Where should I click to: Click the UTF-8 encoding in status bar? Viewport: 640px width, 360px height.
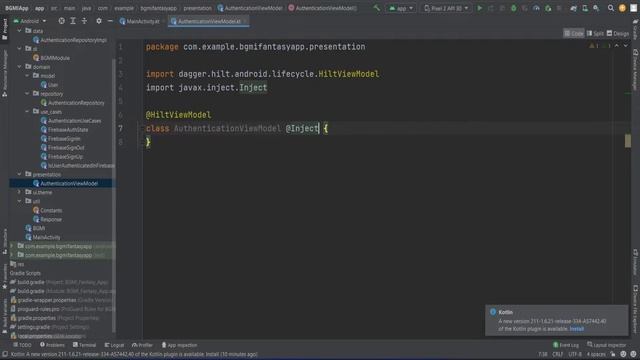coord(575,354)
